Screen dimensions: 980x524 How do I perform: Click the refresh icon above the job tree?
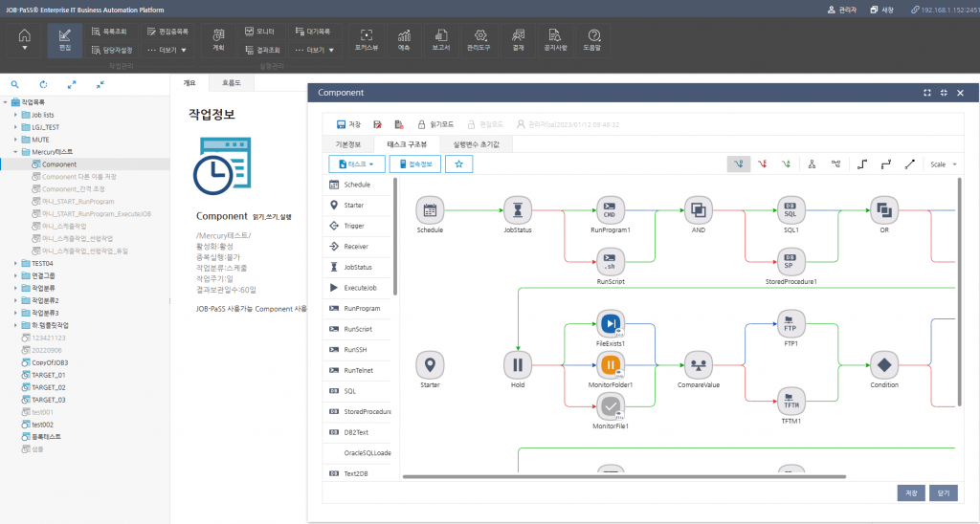[x=43, y=84]
